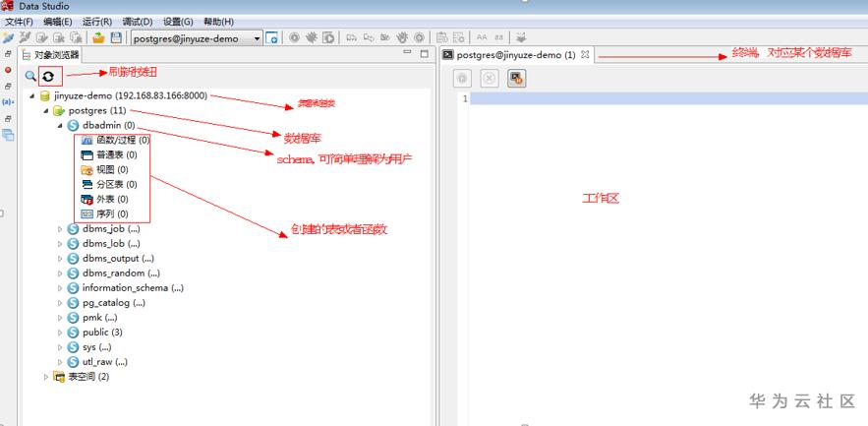
Task: Select the 对象浏览器 tab
Action: [50, 55]
